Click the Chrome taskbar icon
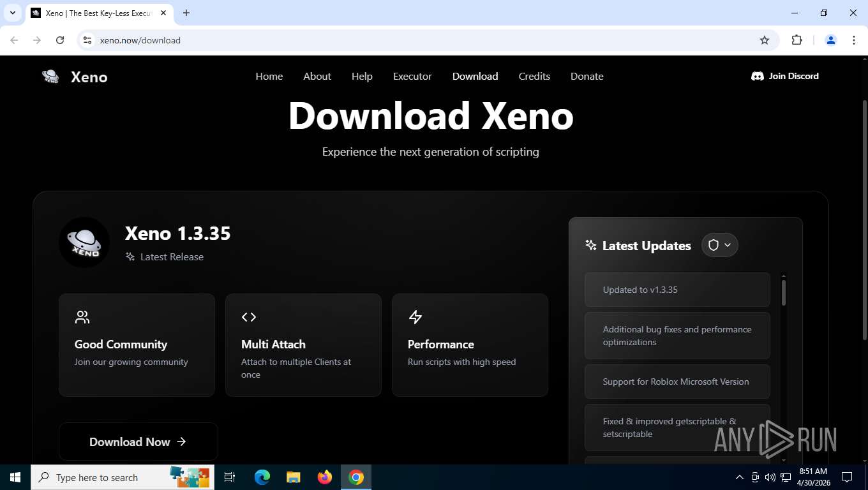 [356, 477]
